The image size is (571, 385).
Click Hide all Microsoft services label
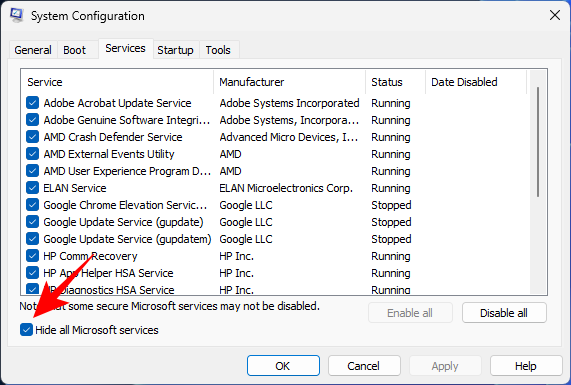tap(97, 330)
